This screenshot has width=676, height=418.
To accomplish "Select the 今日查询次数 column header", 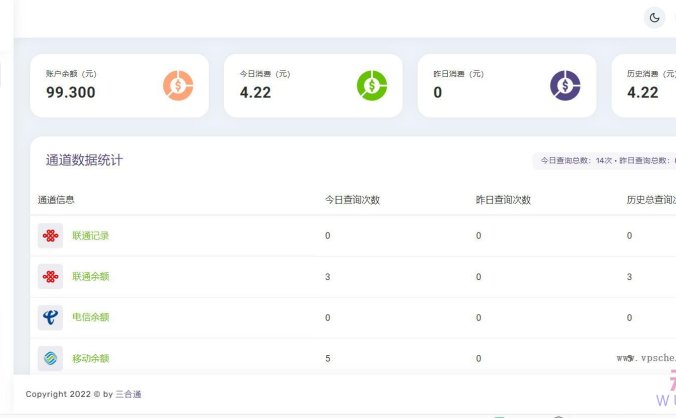I will pos(352,200).
